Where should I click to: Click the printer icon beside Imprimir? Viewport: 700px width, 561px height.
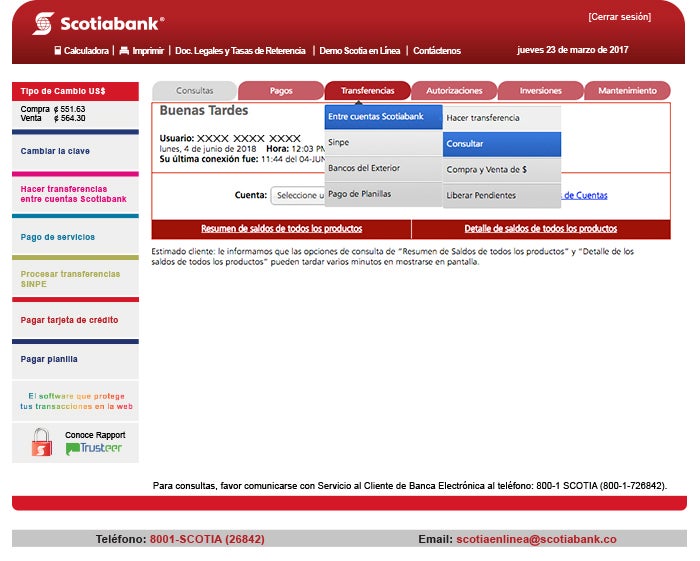point(124,50)
